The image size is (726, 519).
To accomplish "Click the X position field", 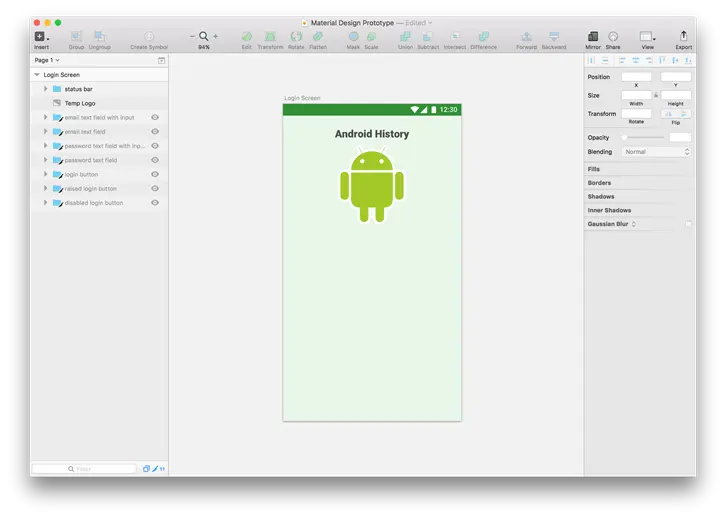I will (636, 77).
